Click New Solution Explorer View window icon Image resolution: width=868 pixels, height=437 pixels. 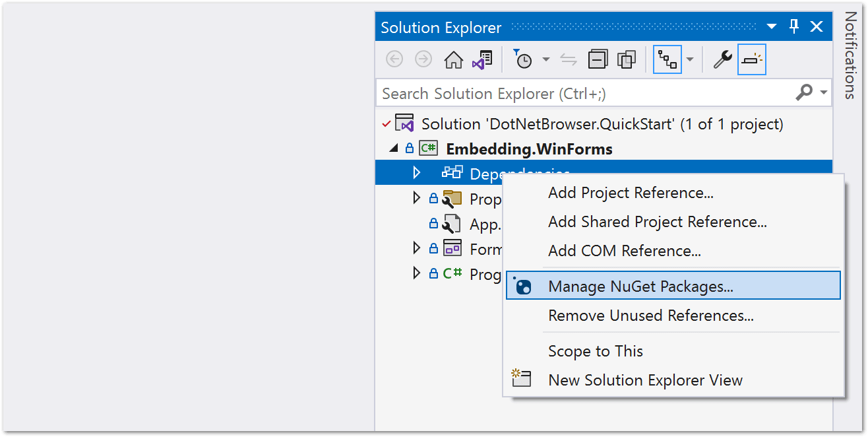[522, 378]
